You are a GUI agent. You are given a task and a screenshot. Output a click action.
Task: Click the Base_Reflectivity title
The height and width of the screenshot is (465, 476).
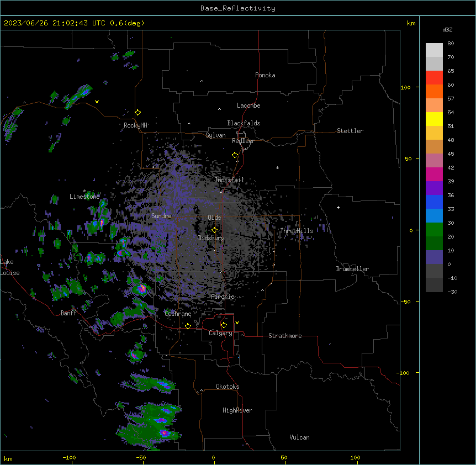pos(238,8)
